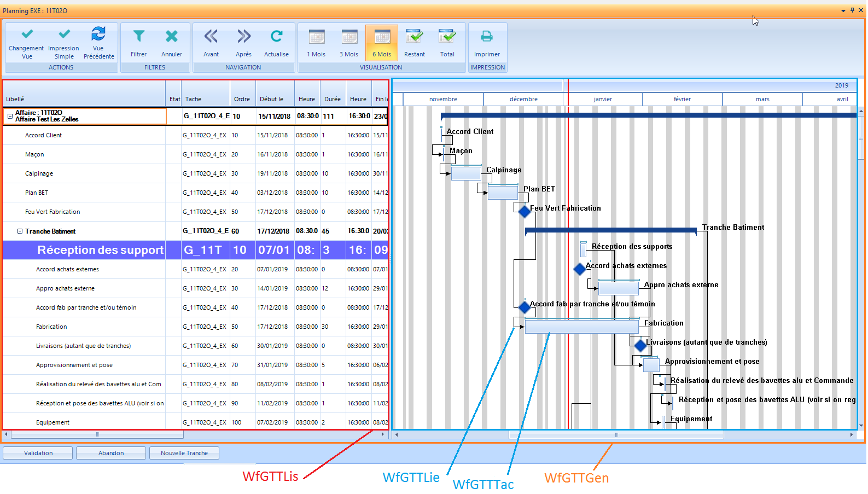The image size is (868, 494).
Task: Switch view to 3 Mois
Action: click(349, 37)
